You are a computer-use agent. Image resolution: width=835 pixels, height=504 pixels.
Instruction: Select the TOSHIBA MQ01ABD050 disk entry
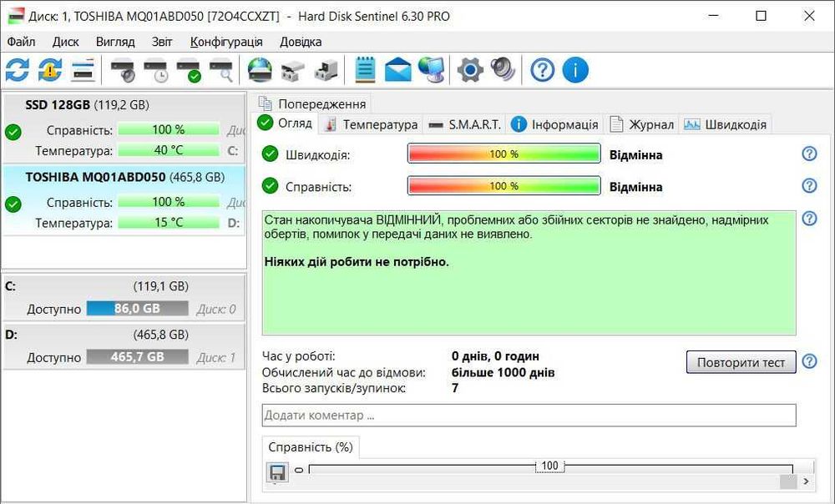click(124, 200)
